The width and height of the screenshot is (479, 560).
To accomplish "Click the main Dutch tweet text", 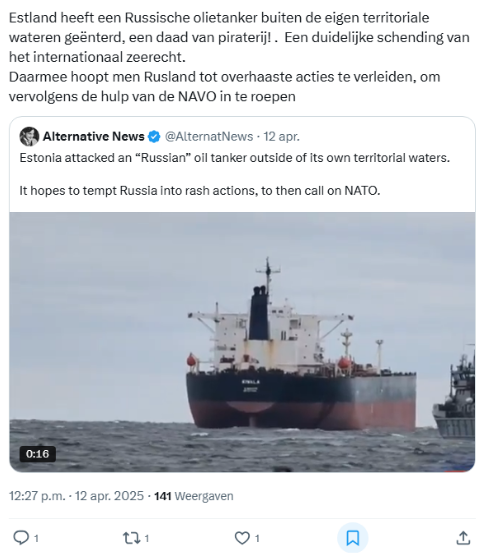I will (x=239, y=57).
